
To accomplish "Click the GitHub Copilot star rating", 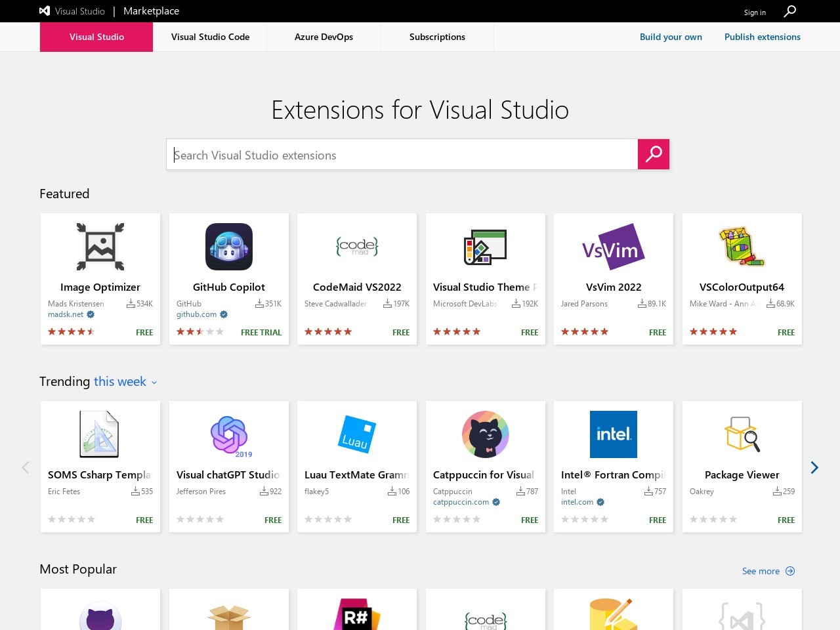I will click(200, 332).
